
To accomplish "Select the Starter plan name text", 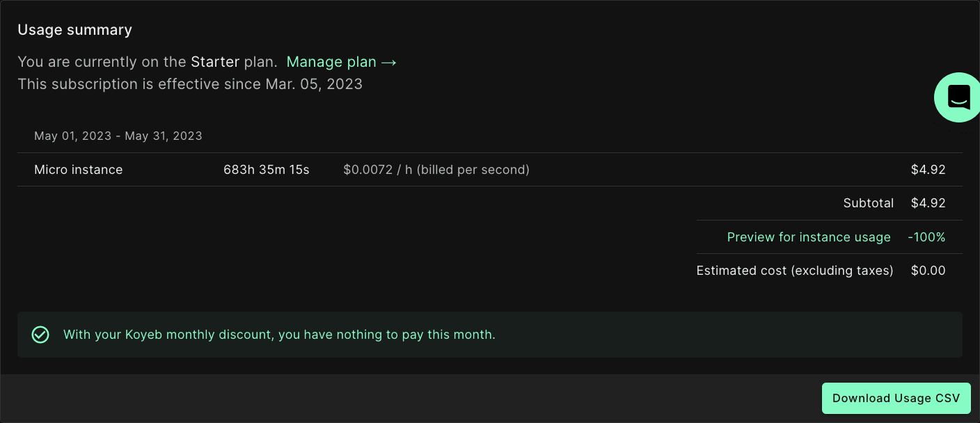I will coord(215,62).
